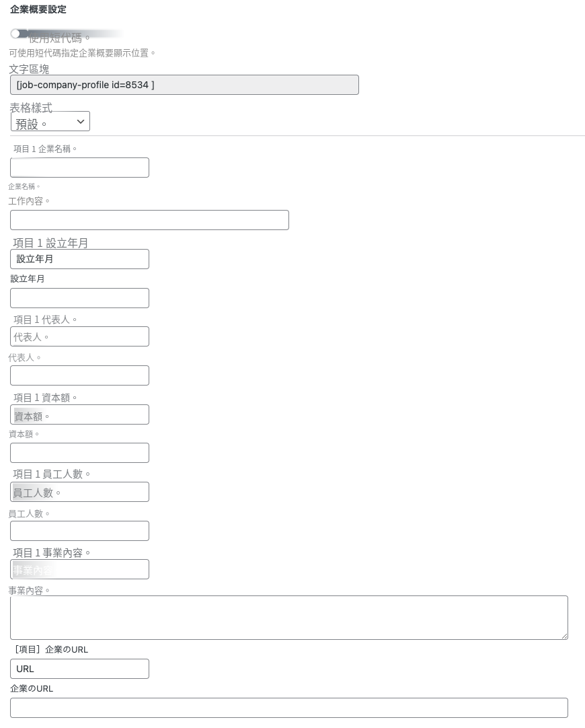Click the label field containing 員工人數

click(79, 492)
